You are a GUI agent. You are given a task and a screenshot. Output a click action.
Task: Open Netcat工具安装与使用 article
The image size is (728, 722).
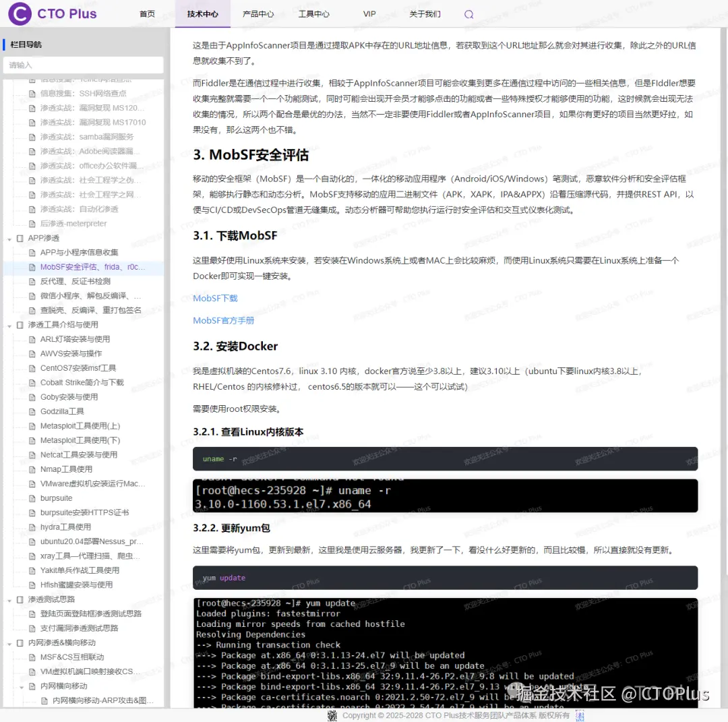pos(78,454)
